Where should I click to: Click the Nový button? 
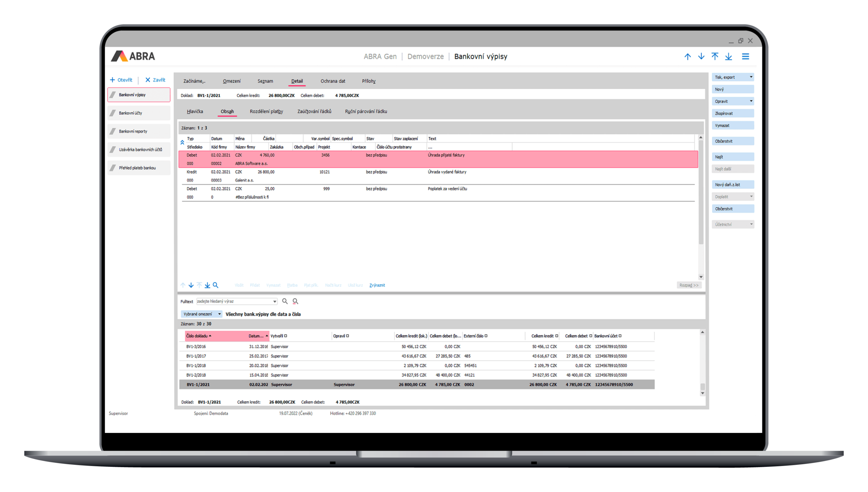733,90
